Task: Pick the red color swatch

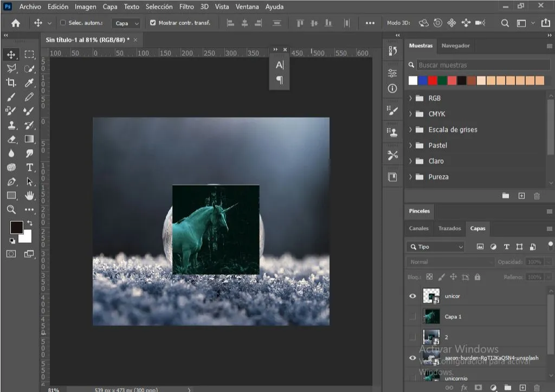Action: 432,80
